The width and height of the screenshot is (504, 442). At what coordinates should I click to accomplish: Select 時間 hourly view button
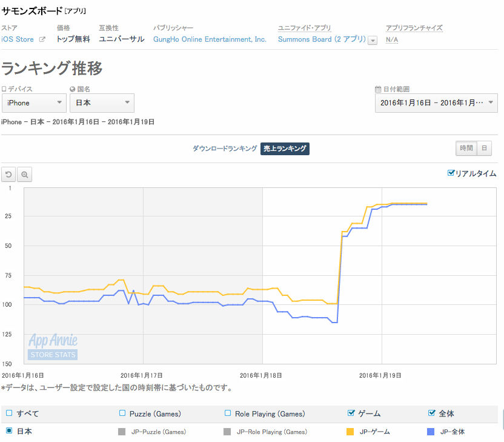pyautogui.click(x=466, y=149)
